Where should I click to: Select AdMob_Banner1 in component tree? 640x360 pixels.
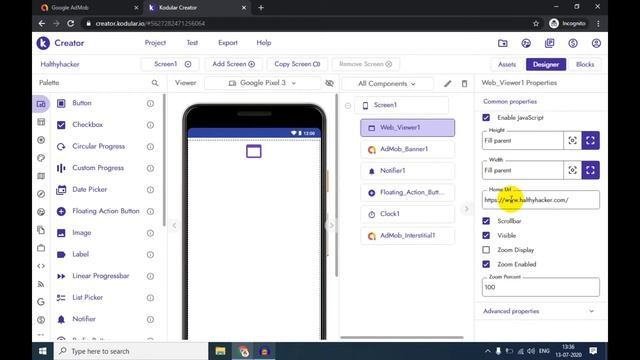407,149
